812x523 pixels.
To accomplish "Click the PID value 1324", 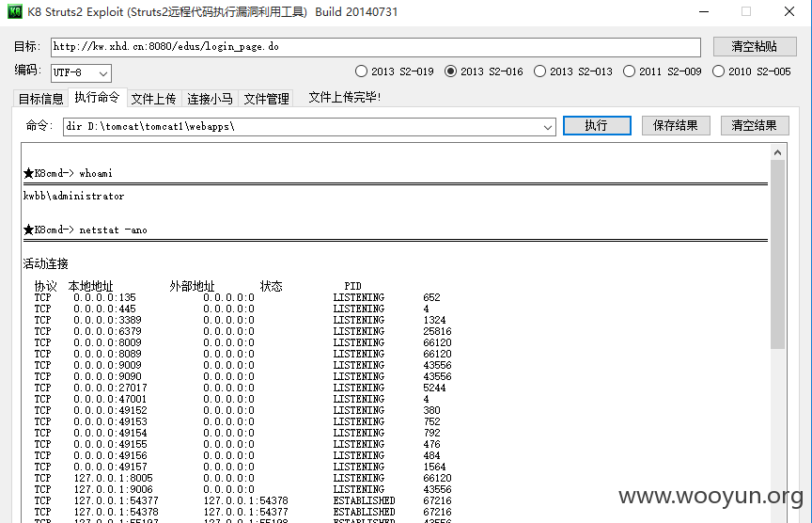I will [x=434, y=320].
